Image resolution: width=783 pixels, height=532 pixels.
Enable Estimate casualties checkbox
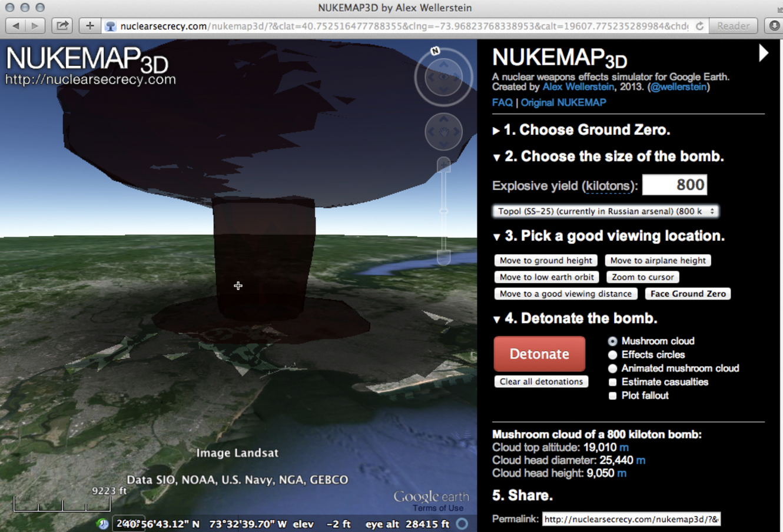tap(612, 382)
